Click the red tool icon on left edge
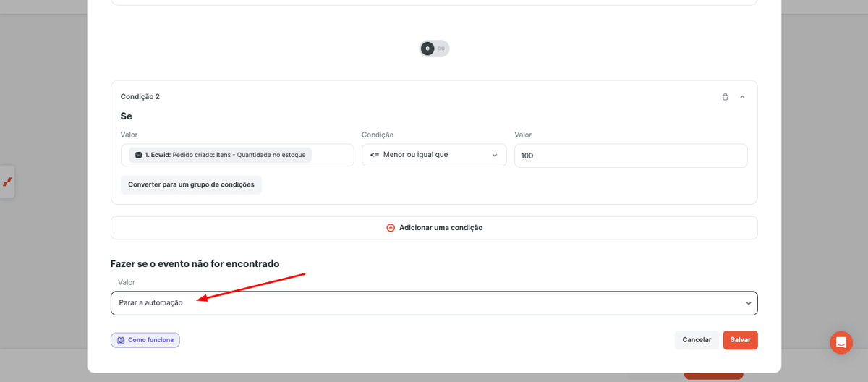 pyautogui.click(x=7, y=182)
